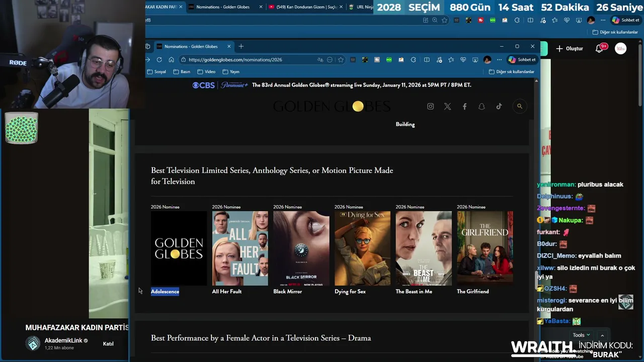Click the Black Mirror poster
This screenshot has height=362, width=644.
tap(301, 248)
